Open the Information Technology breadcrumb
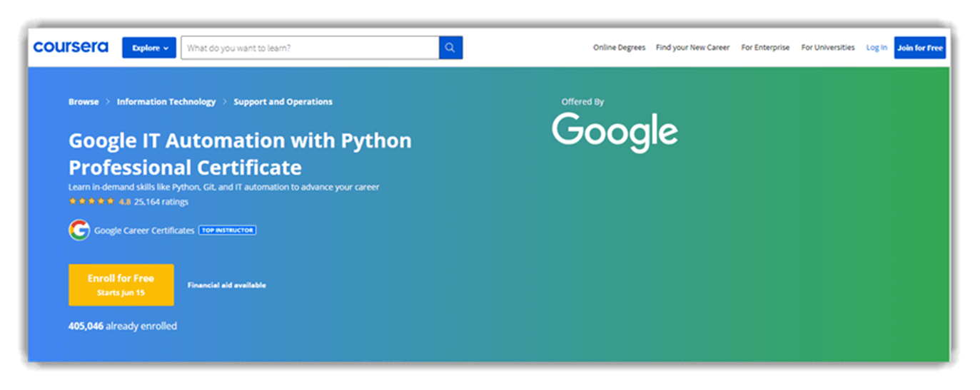Image resolution: width=980 pixels, height=390 pixels. click(x=166, y=102)
